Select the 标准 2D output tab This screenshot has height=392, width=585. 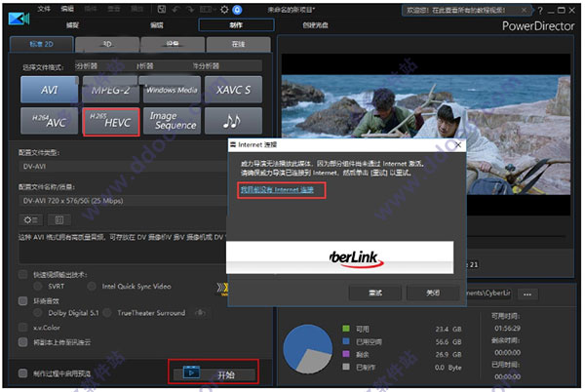(x=42, y=44)
